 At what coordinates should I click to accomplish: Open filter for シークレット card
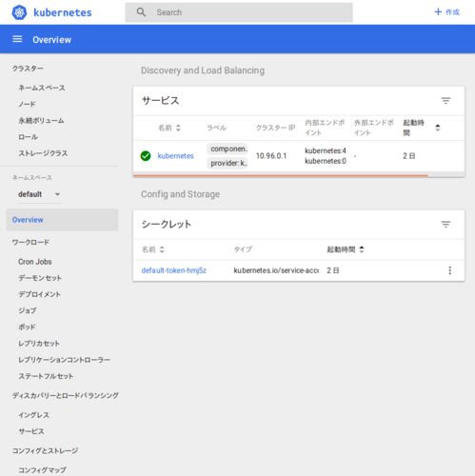445,225
